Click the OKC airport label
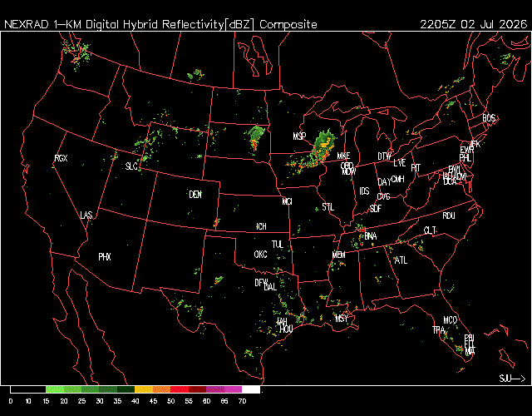532x416 pixels. 260,255
